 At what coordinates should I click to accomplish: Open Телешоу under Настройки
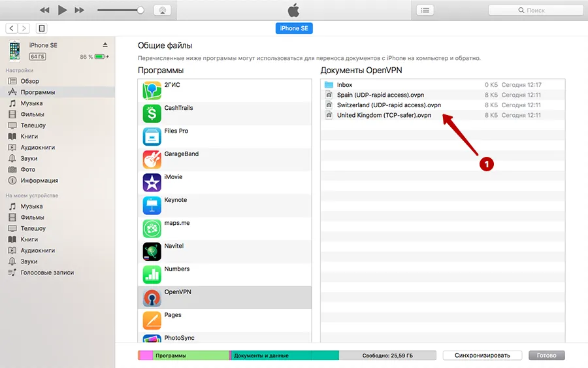coord(57,125)
